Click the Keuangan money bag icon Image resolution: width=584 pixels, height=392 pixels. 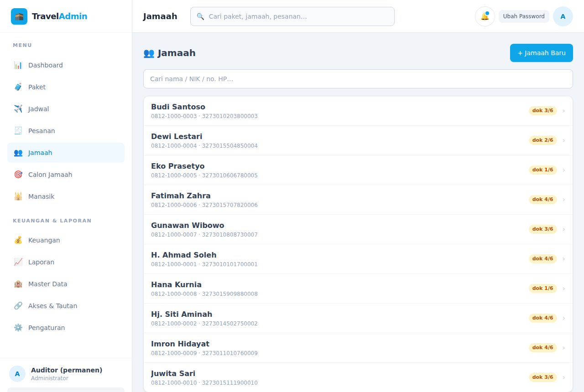pyautogui.click(x=18, y=240)
